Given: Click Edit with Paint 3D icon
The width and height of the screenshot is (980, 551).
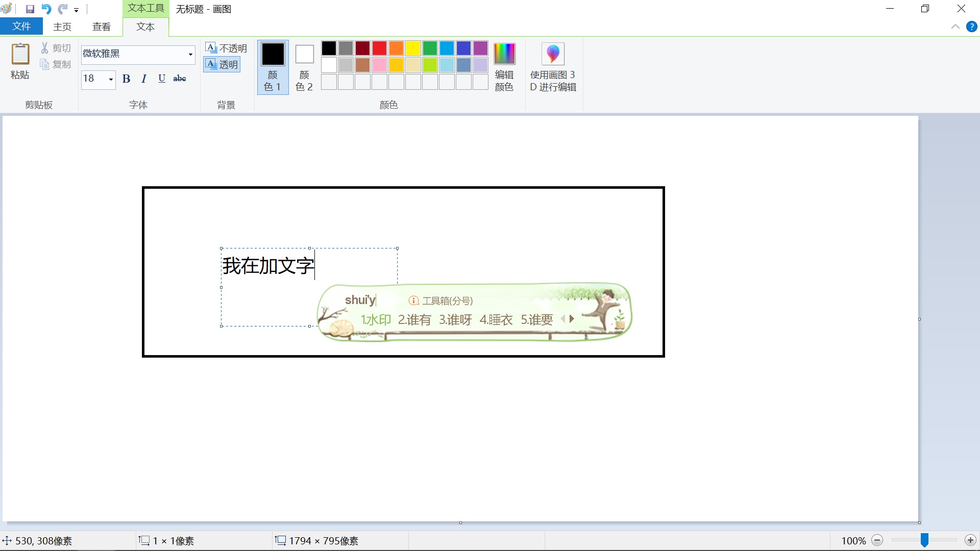Looking at the screenshot, I should (x=553, y=54).
